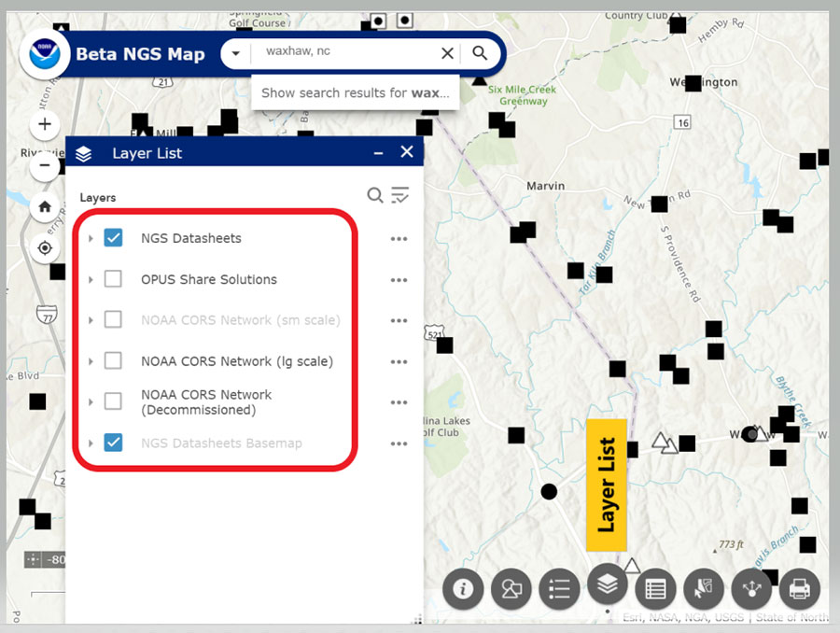Click the Print widget icon
840x633 pixels.
[799, 589]
